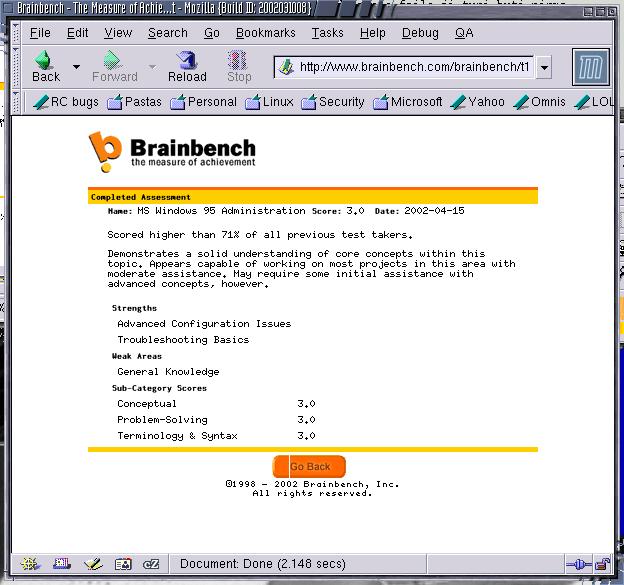This screenshot has height=585, width=624.
Task: Click the 'Completed Assessment' header text
Action: pos(140,197)
